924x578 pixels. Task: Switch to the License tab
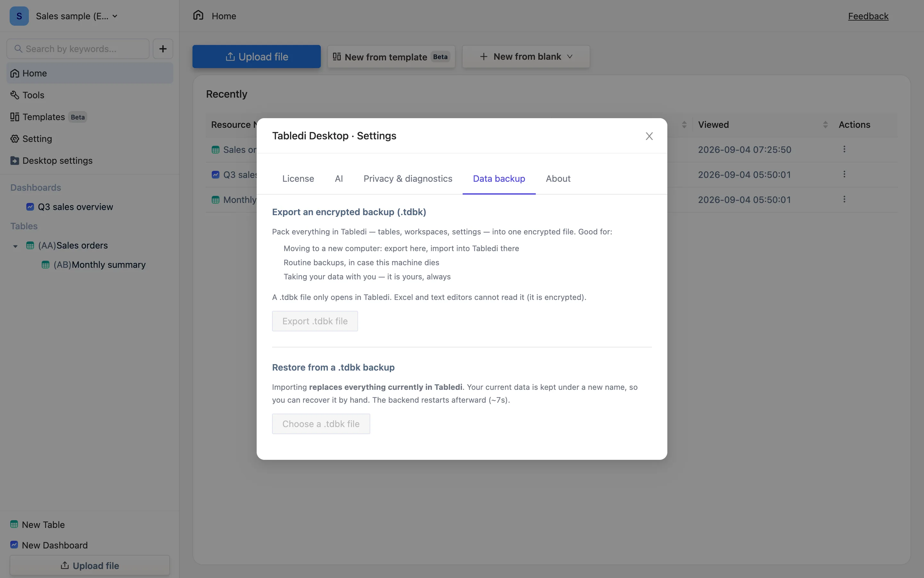[x=298, y=179]
